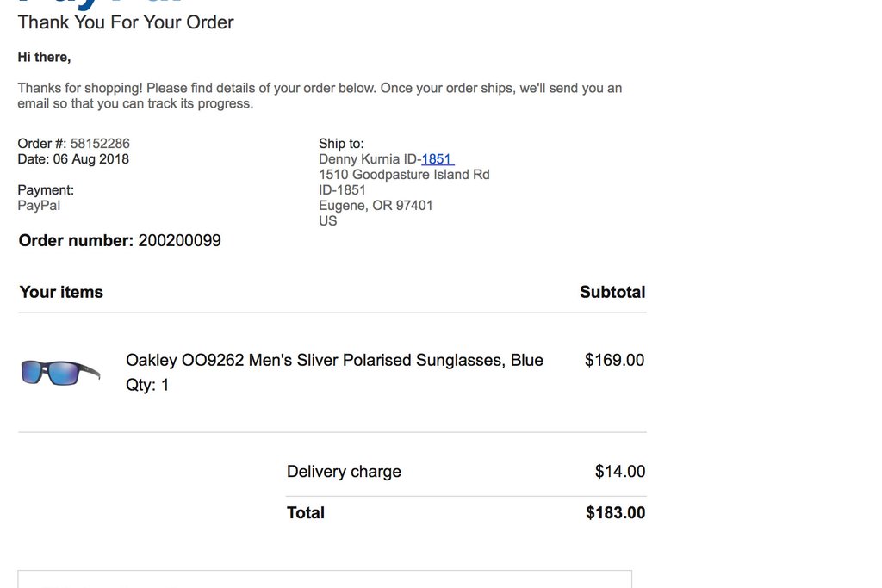The height and width of the screenshot is (588, 882).
Task: Click the PayPal payment method text
Action: pos(39,206)
